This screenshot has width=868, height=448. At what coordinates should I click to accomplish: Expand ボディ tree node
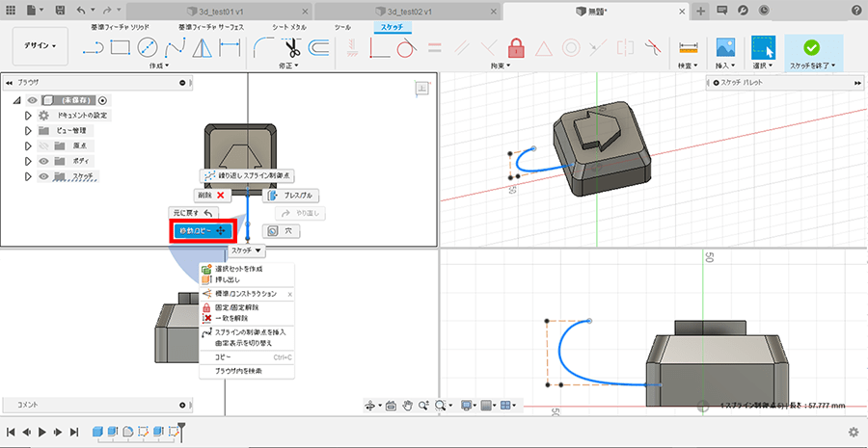point(28,161)
